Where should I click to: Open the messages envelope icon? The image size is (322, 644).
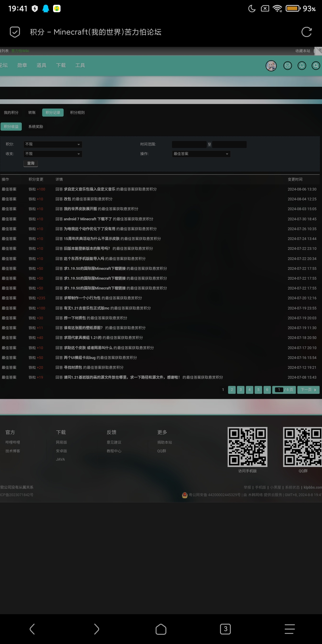(x=287, y=66)
